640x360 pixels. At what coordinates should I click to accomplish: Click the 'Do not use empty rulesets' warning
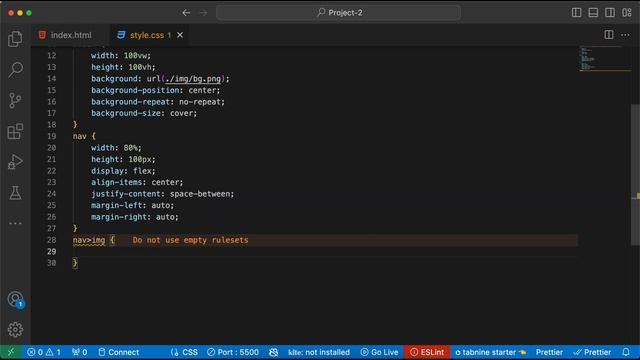point(190,240)
